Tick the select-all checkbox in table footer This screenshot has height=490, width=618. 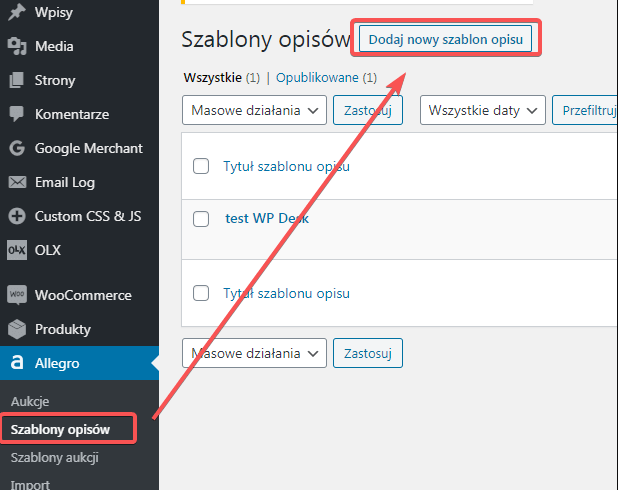[201, 293]
